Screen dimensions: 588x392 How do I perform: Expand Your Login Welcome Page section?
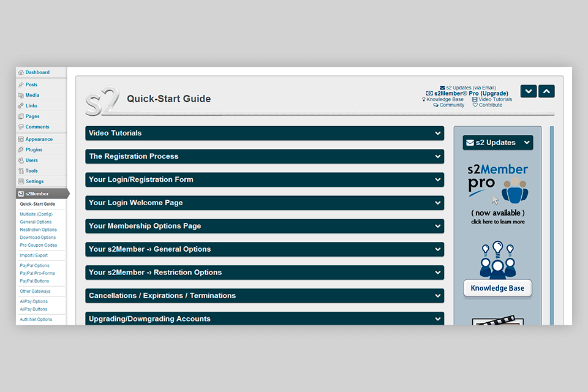265,203
